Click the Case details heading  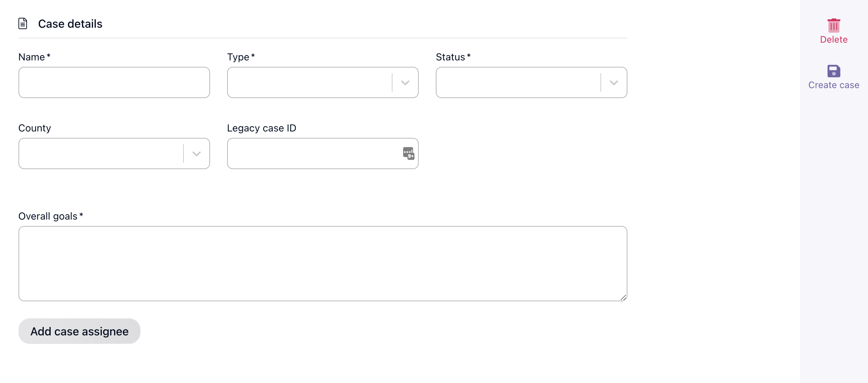[x=70, y=23]
